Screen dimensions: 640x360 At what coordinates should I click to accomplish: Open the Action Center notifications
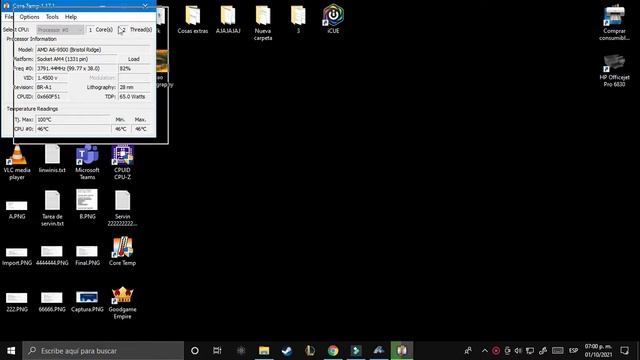(624, 351)
